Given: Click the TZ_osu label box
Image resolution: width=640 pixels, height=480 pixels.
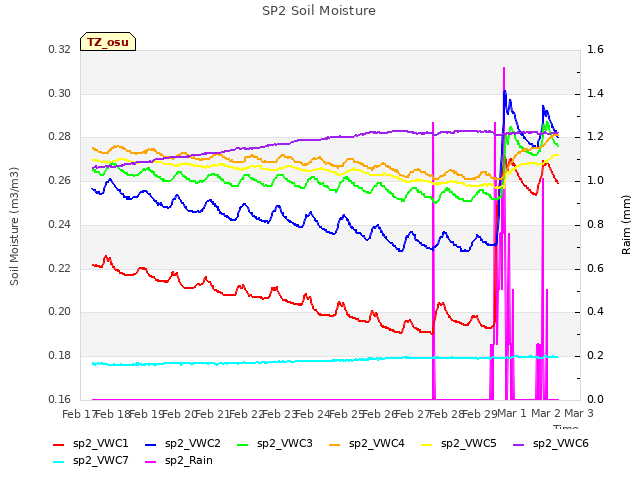Looking at the screenshot, I should click(x=108, y=42).
